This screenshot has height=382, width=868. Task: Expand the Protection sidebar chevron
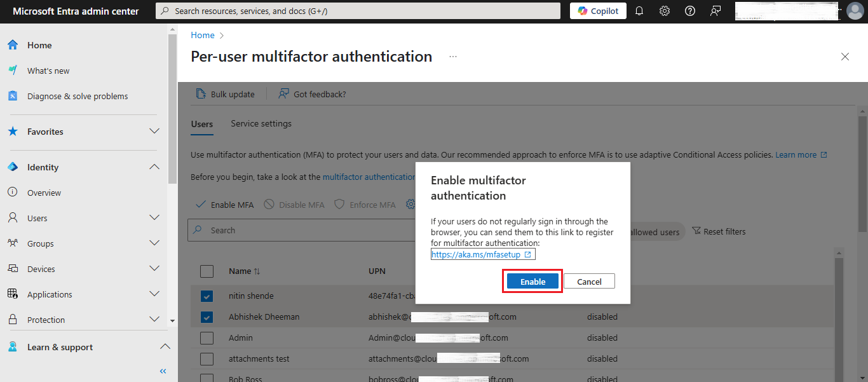coord(154,319)
